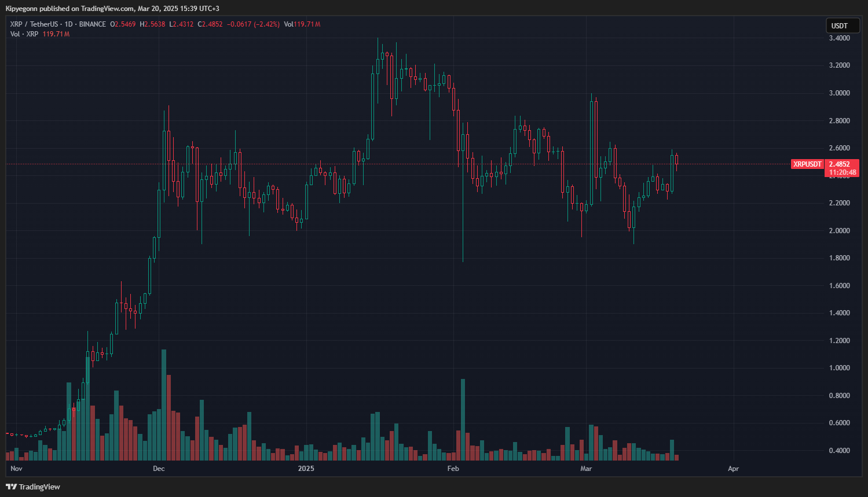The height and width of the screenshot is (497, 868).
Task: Click the tallest volume bar in early December
Action: (164, 405)
